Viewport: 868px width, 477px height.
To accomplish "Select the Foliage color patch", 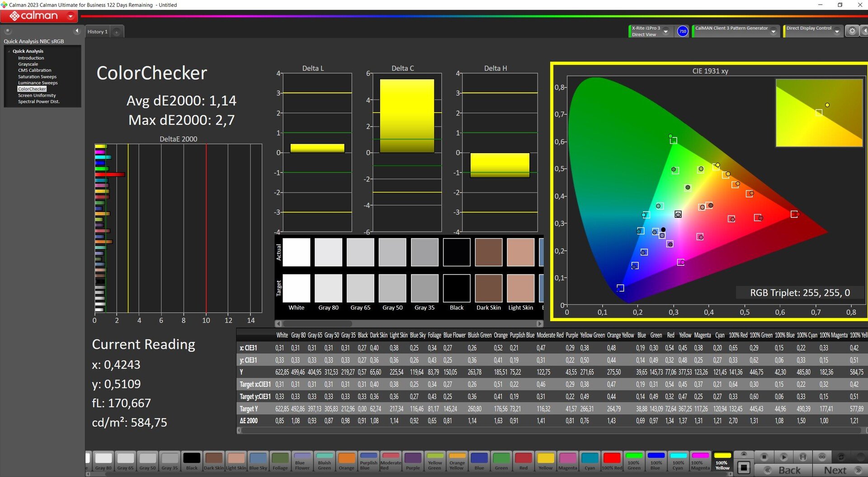I will pyautogui.click(x=280, y=461).
